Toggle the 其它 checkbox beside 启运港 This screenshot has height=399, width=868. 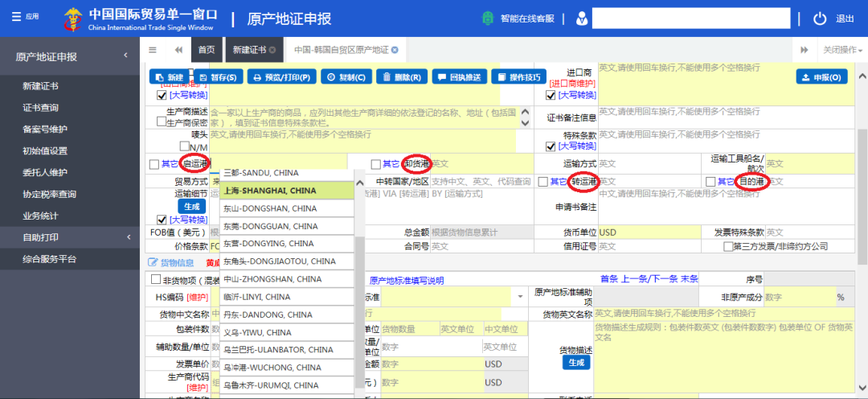[x=154, y=164]
